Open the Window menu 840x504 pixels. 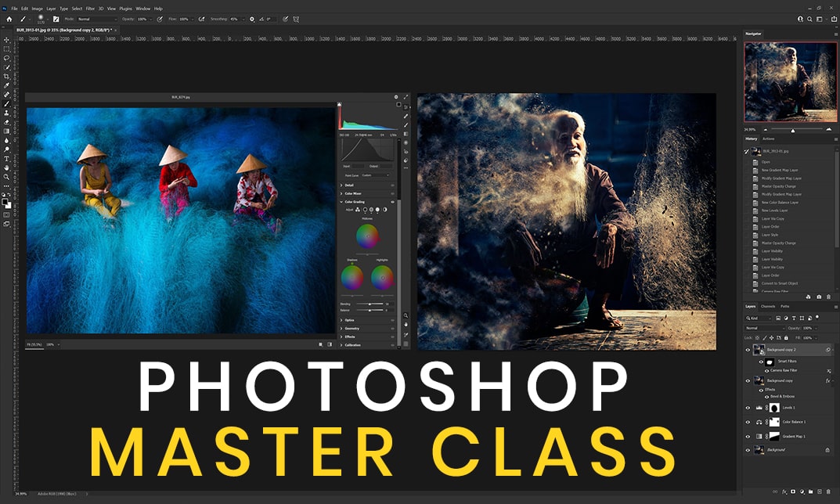point(143,9)
